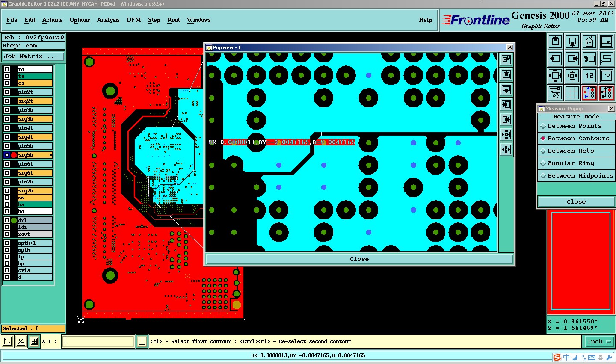The width and height of the screenshot is (616, 364).
Task: Toggle the checkbox for layer pln6t
Action: [x=7, y=164]
